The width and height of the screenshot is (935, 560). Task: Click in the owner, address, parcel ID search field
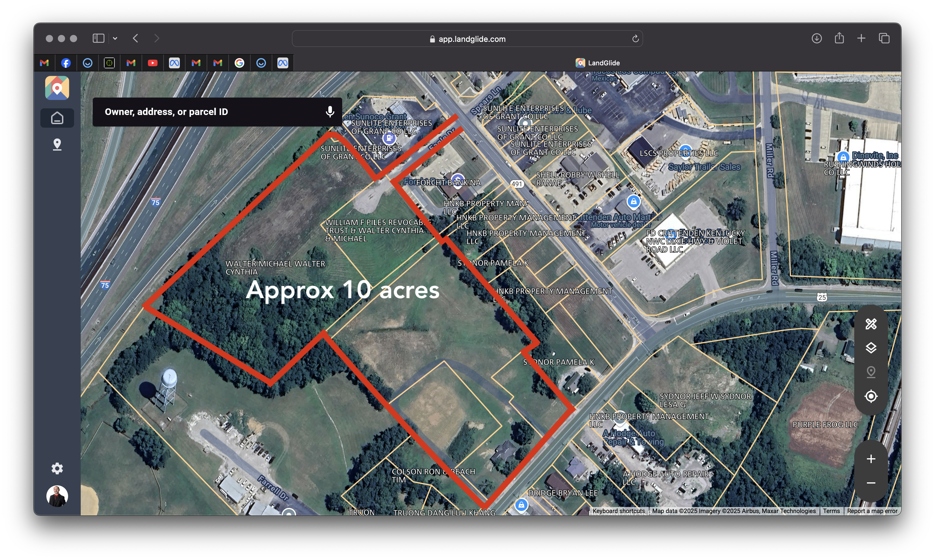click(208, 112)
